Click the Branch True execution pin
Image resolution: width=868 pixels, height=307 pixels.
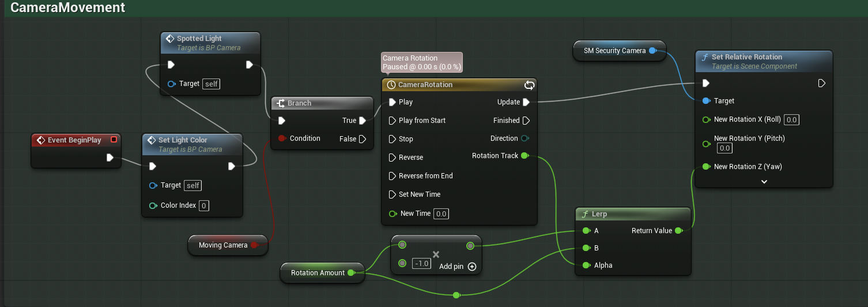[x=362, y=121]
